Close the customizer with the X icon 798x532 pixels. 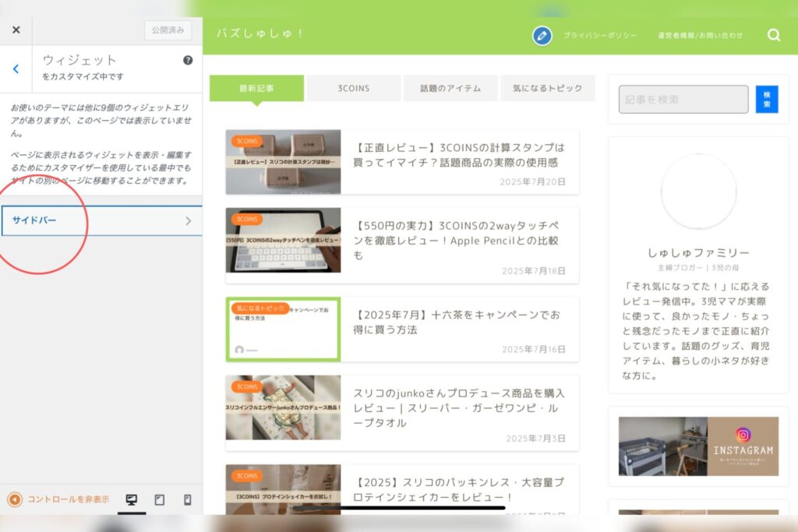16,30
